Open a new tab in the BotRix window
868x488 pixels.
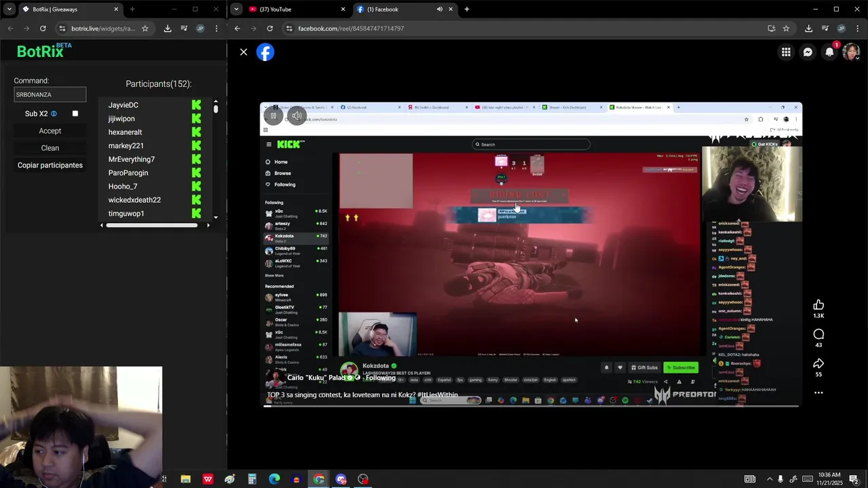(132, 9)
